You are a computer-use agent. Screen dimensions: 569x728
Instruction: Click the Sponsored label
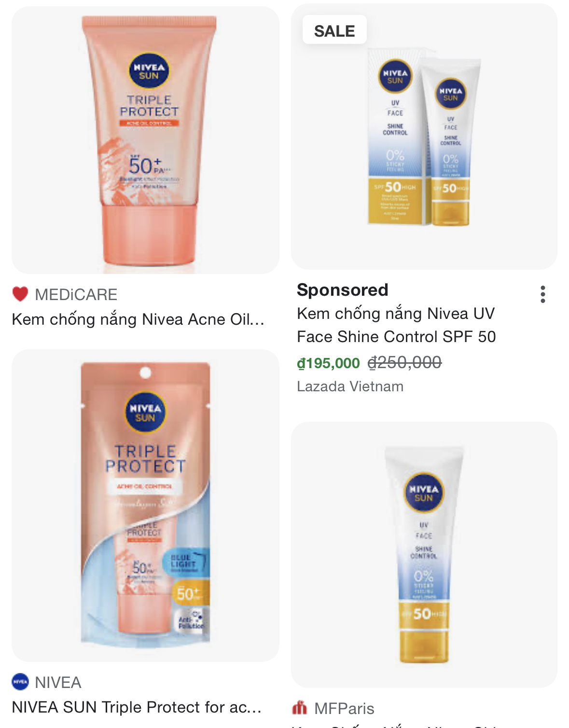coord(343,290)
